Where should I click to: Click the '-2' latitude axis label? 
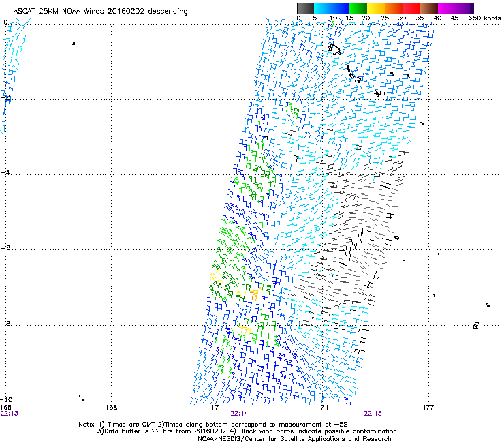6,97
